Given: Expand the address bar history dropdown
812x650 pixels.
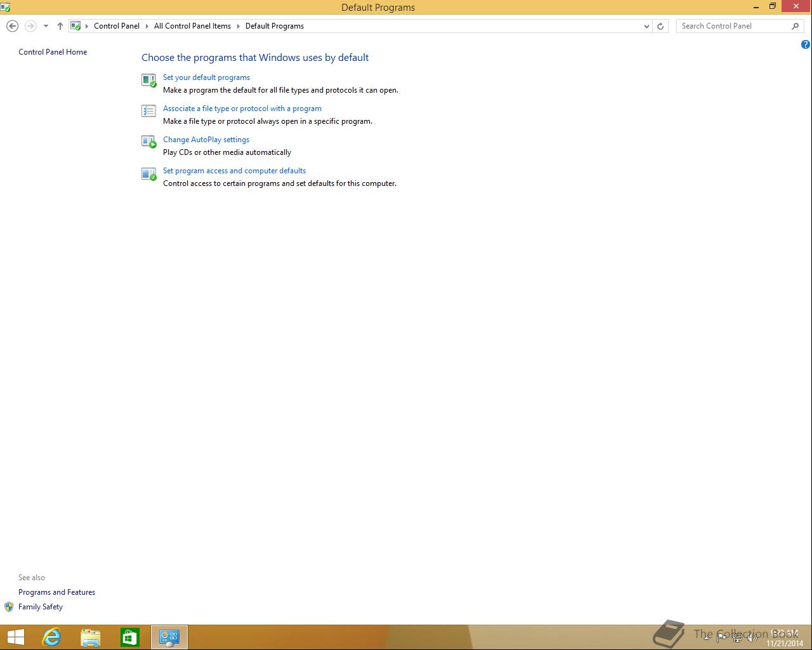Looking at the screenshot, I should click(646, 26).
